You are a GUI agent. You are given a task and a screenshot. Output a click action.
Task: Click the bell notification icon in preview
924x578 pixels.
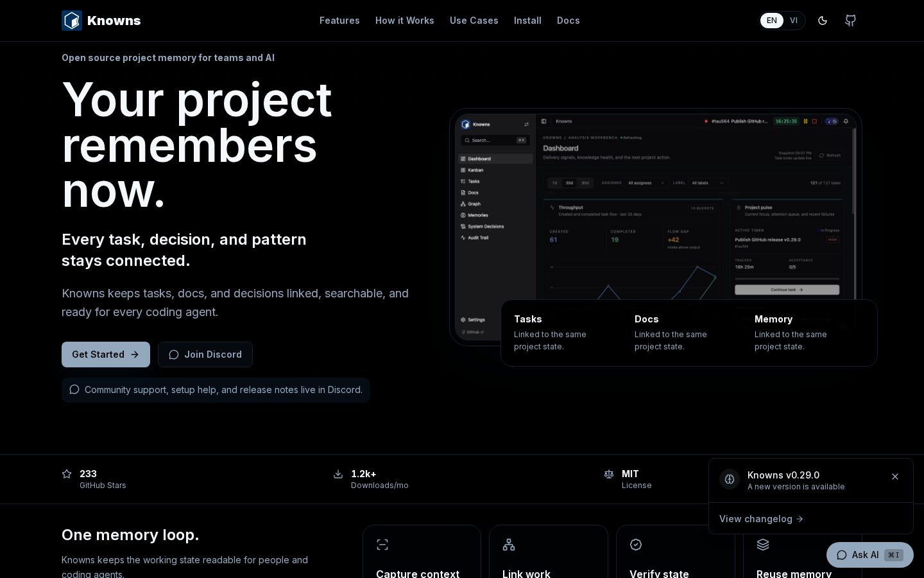[x=846, y=121]
